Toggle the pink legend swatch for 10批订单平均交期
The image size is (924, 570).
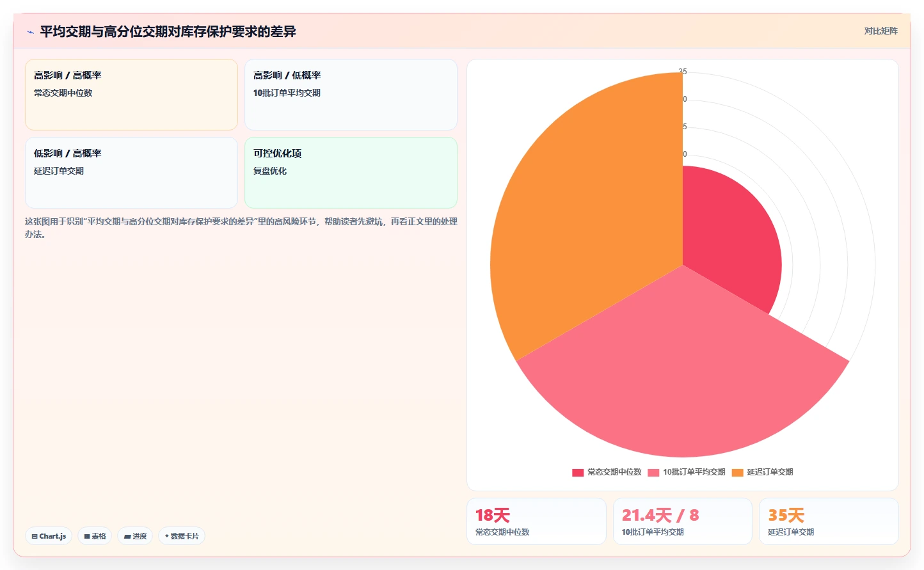(653, 473)
